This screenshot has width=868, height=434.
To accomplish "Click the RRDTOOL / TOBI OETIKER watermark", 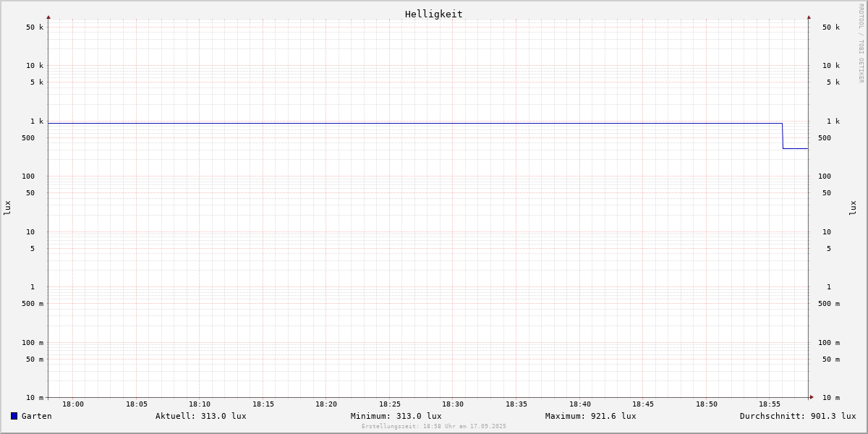I will point(861,43).
